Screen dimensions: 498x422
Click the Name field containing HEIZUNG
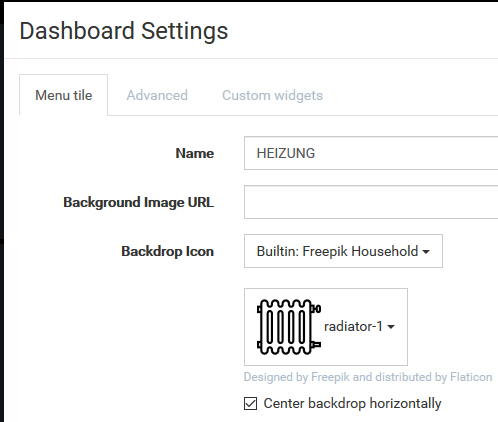(371, 153)
